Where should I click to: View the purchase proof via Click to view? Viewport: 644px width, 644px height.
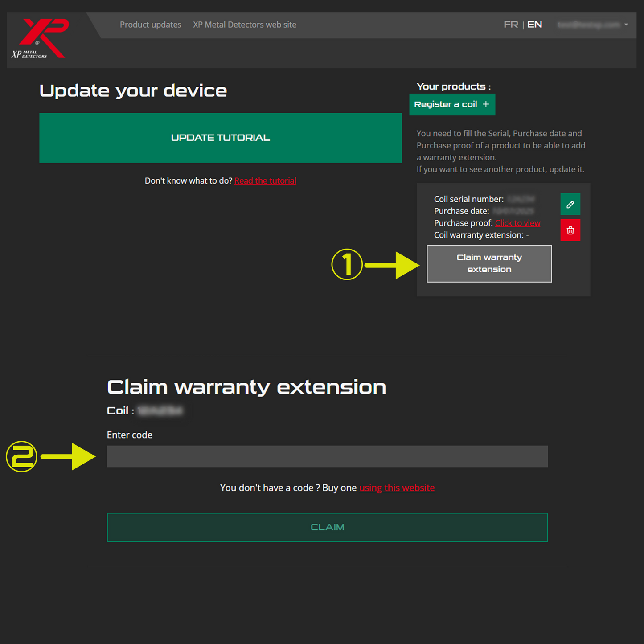[x=517, y=223]
